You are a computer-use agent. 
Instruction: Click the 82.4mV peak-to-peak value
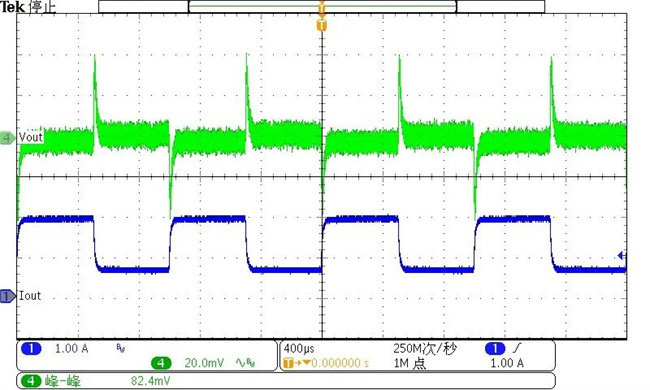(150, 380)
